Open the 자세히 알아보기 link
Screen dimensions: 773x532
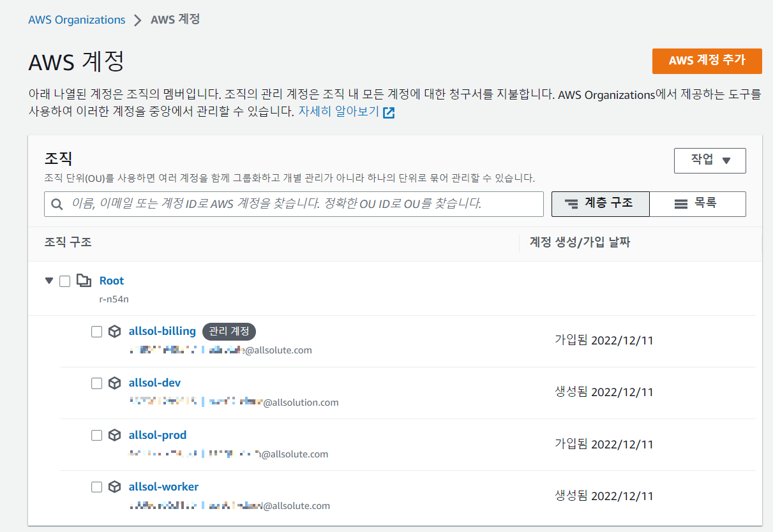point(339,112)
